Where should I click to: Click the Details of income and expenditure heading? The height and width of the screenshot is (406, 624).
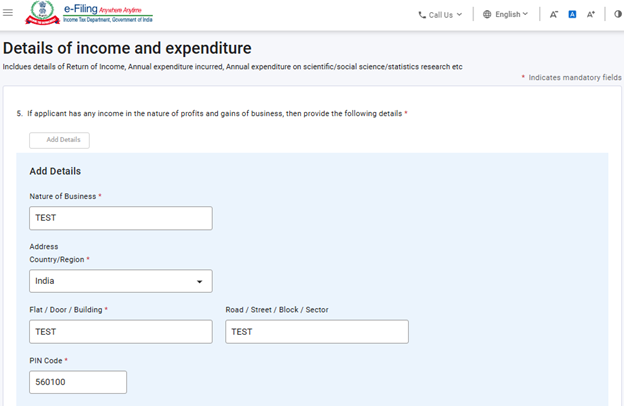click(x=127, y=48)
